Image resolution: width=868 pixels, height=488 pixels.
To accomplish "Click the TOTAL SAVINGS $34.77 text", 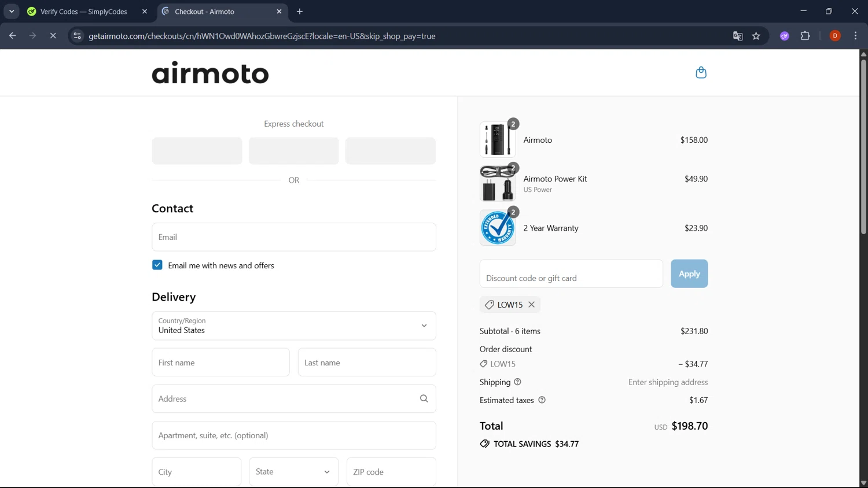I will click(536, 444).
